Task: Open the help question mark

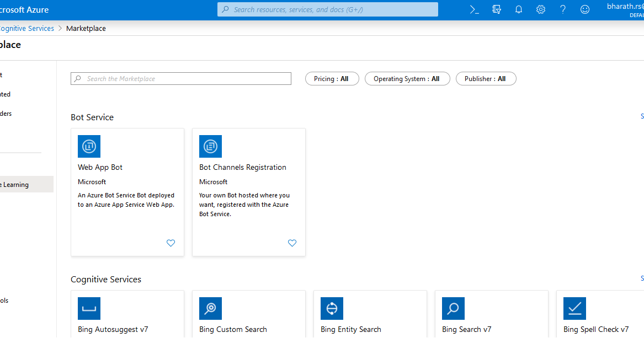Action: 562,9
